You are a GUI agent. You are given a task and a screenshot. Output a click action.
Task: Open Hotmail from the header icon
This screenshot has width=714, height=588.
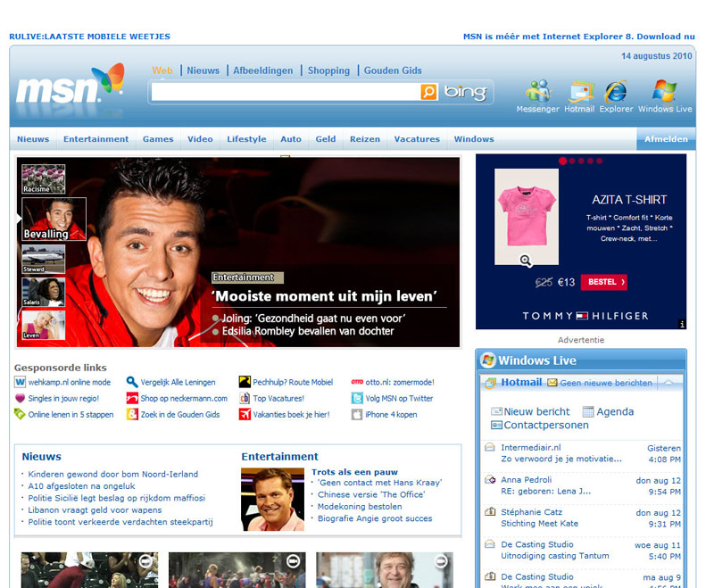pyautogui.click(x=580, y=91)
